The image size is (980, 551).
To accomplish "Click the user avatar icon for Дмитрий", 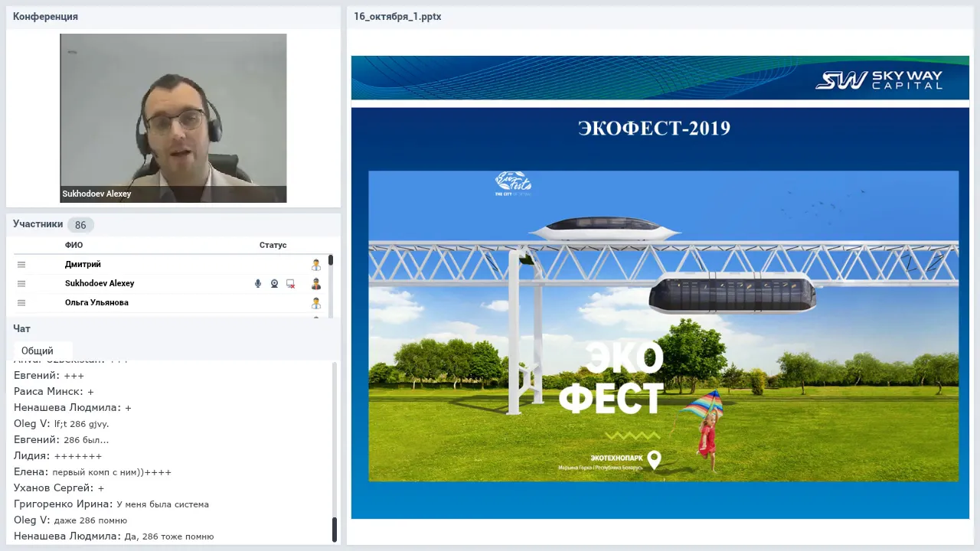I will 315,265.
